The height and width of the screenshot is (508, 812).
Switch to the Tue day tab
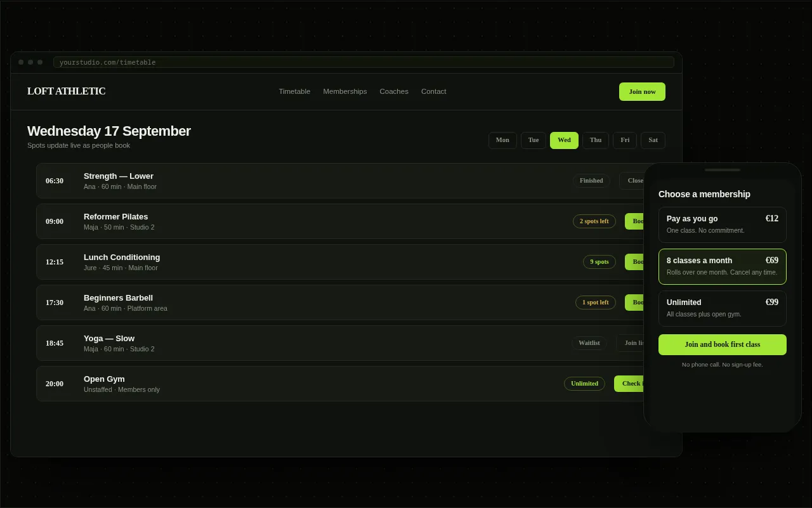point(534,140)
